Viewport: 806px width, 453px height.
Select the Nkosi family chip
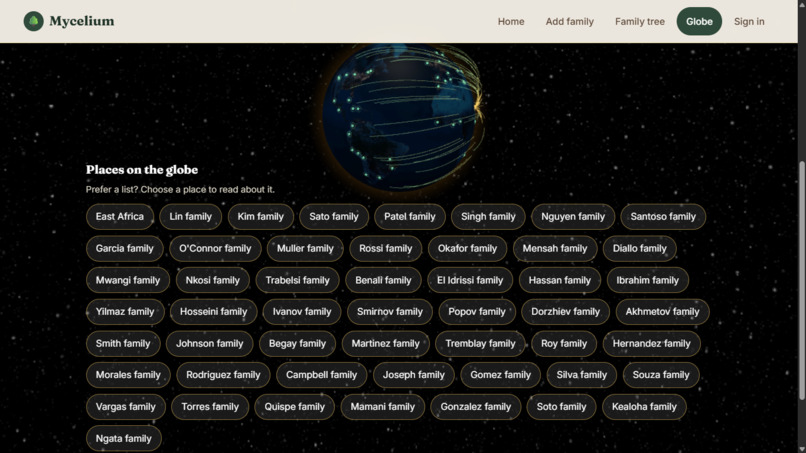click(212, 280)
